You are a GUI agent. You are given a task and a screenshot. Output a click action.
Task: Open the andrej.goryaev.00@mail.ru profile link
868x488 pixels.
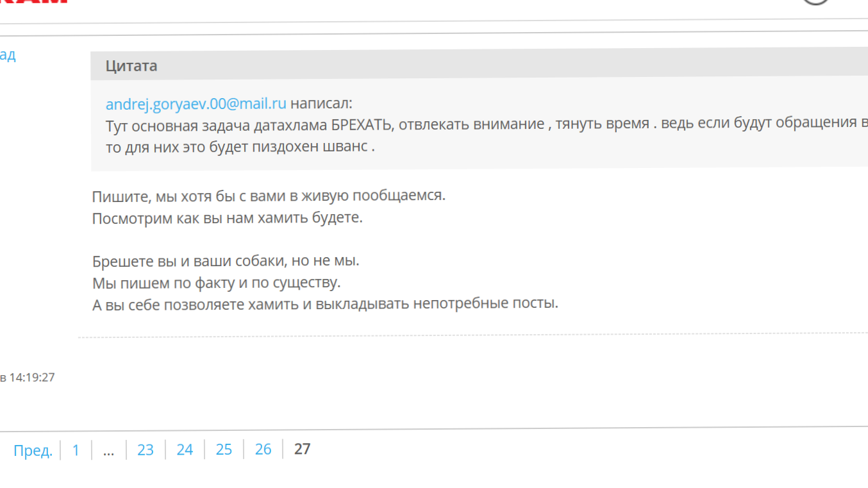pyautogui.click(x=196, y=104)
